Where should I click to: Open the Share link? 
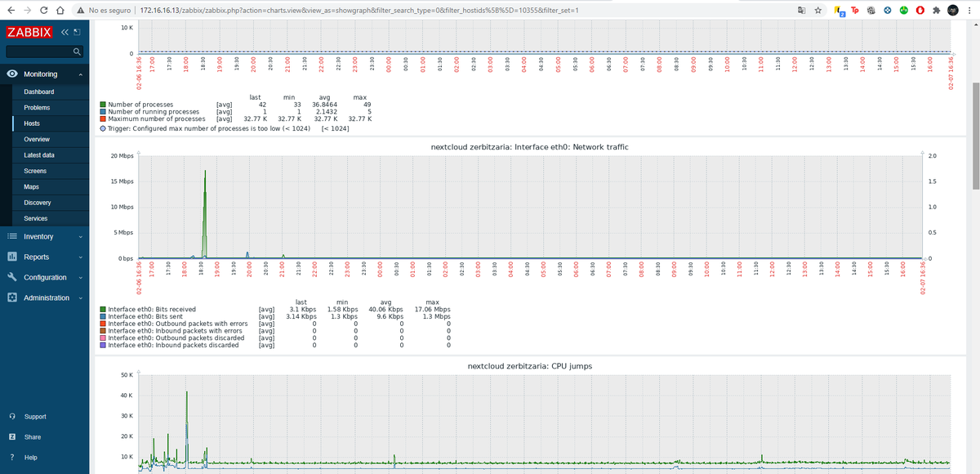point(33,437)
